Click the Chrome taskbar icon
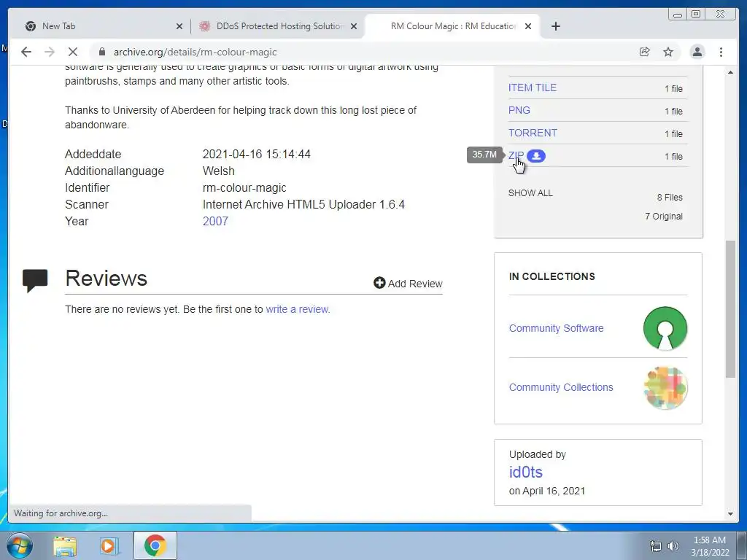Image resolution: width=747 pixels, height=560 pixels. coord(155,545)
